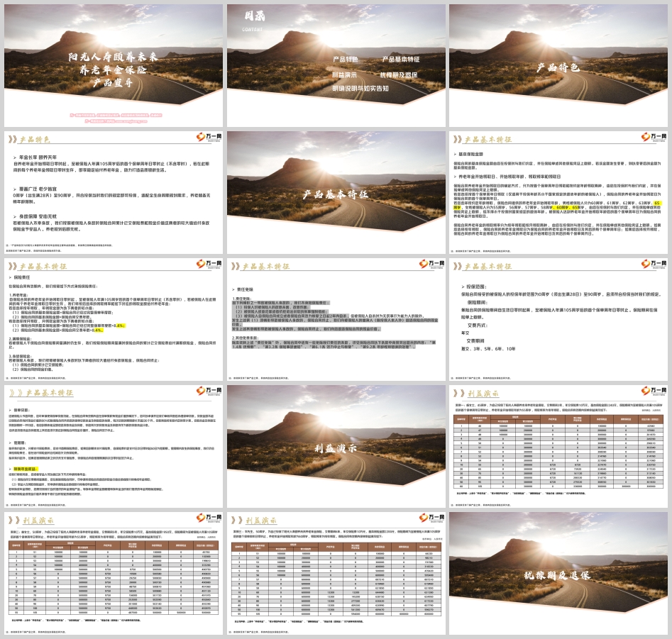Choose 利益演示 entry on the 目录 slide

[x=346, y=74]
